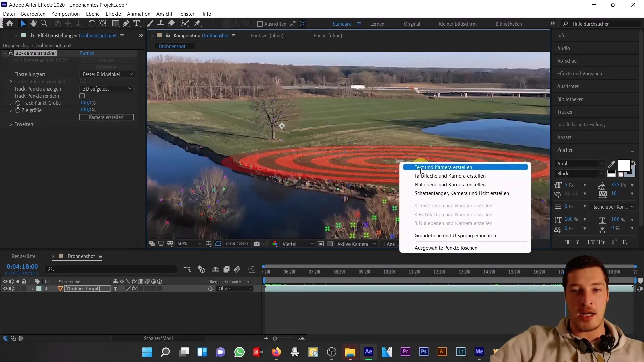Open the Komposition menu
Viewport: 644px width, 362px height.
[x=65, y=14]
